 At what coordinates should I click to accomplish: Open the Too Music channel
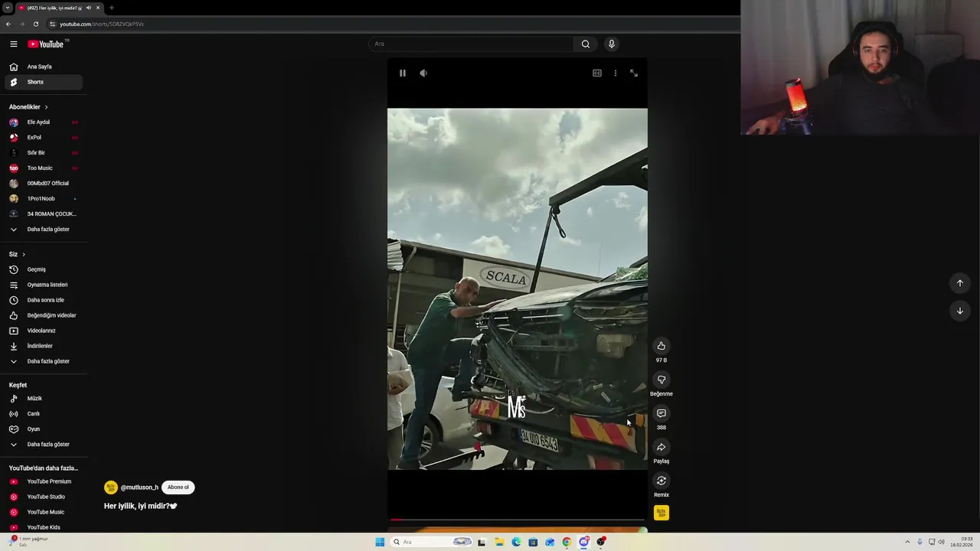[43, 168]
